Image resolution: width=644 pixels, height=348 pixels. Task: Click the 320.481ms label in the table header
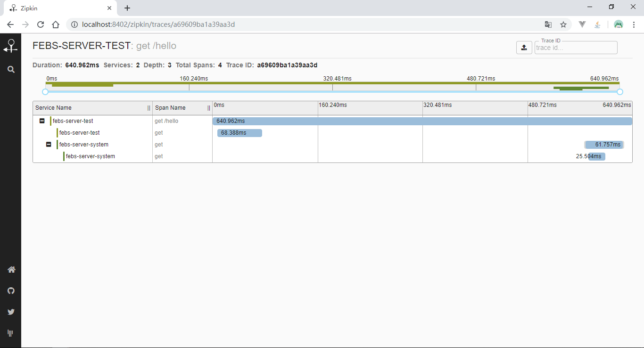(x=438, y=105)
